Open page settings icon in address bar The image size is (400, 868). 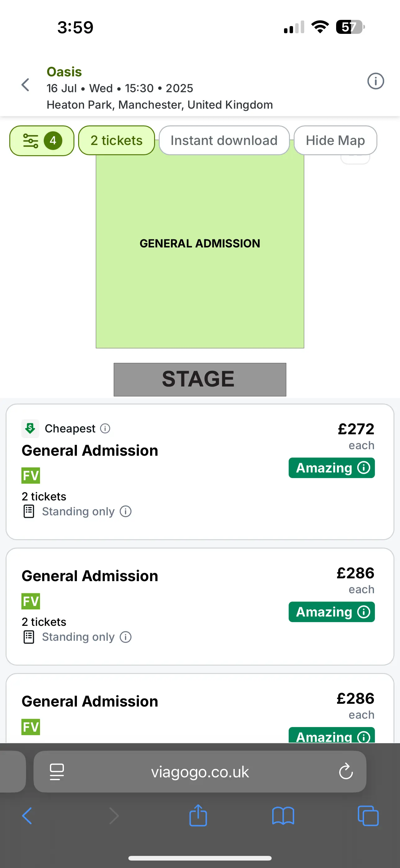click(x=57, y=772)
